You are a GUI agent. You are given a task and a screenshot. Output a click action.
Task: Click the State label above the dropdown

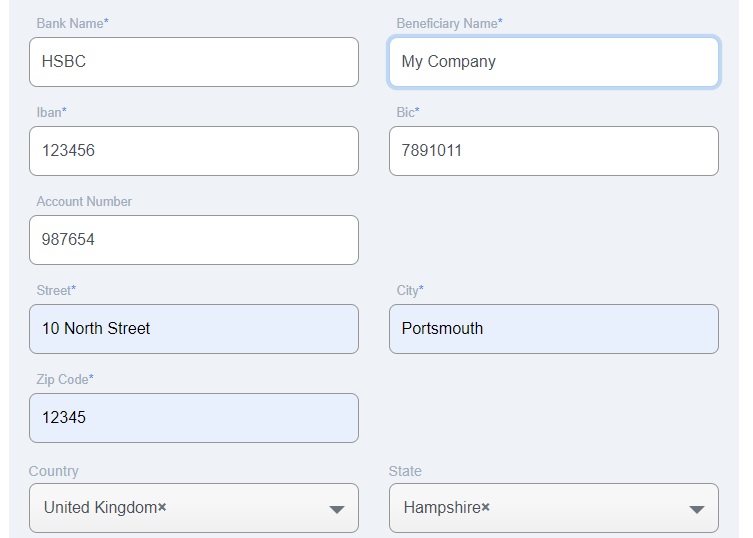click(x=405, y=471)
